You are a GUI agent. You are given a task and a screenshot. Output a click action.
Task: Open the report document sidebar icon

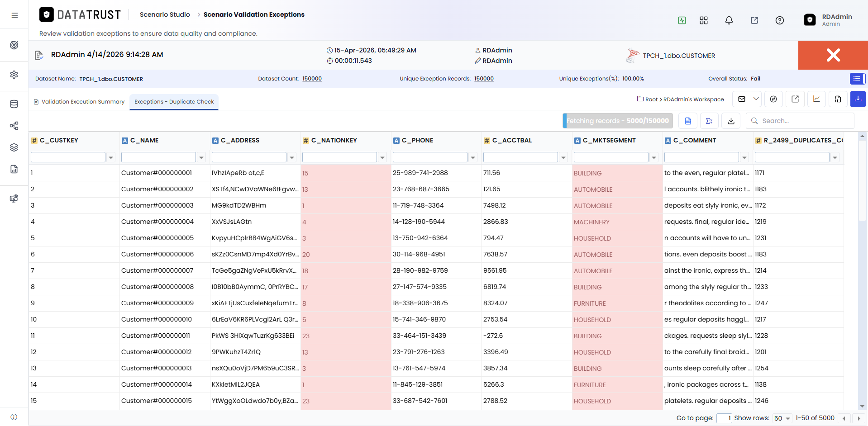pos(14,169)
